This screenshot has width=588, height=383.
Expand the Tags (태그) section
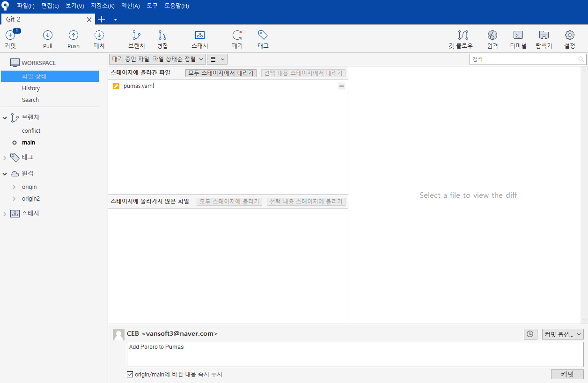[x=5, y=158]
